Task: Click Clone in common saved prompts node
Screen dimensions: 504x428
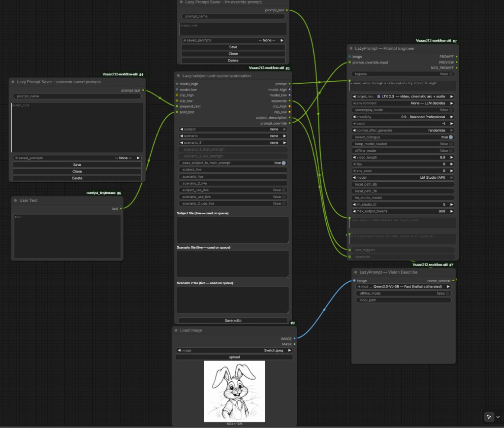Action: (x=77, y=171)
